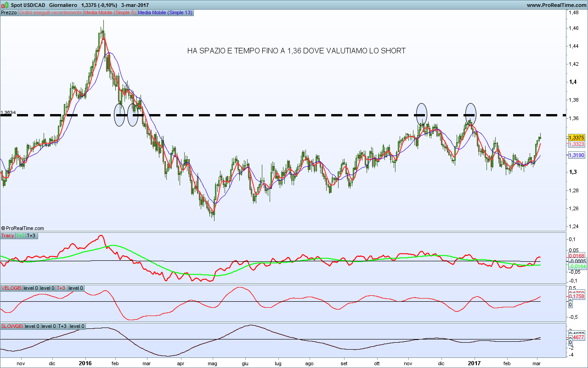Image resolution: width=588 pixels, height=368 pixels.
Task: Open the SLOWGEI indicator label
Action: tap(12, 326)
